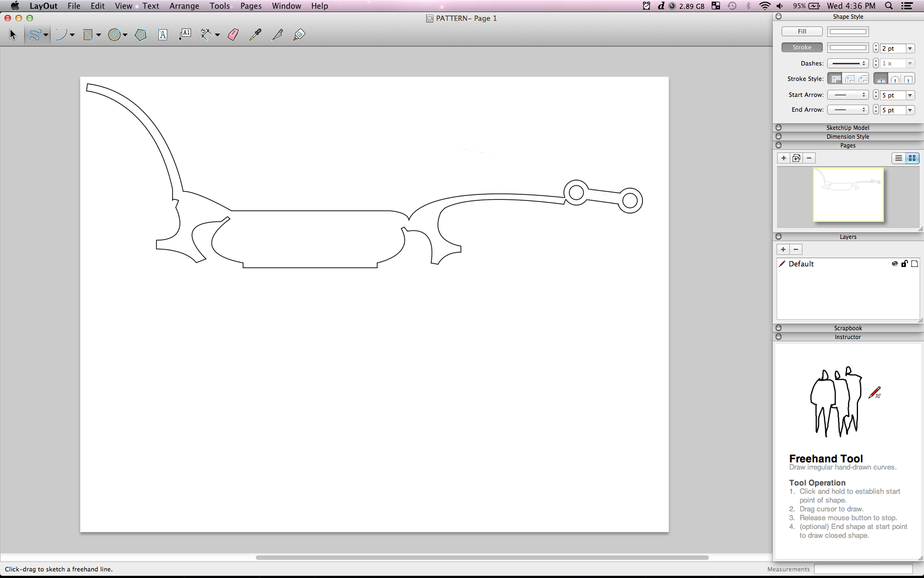The image size is (924, 578).
Task: Choose the Label tool
Action: pyautogui.click(x=185, y=35)
